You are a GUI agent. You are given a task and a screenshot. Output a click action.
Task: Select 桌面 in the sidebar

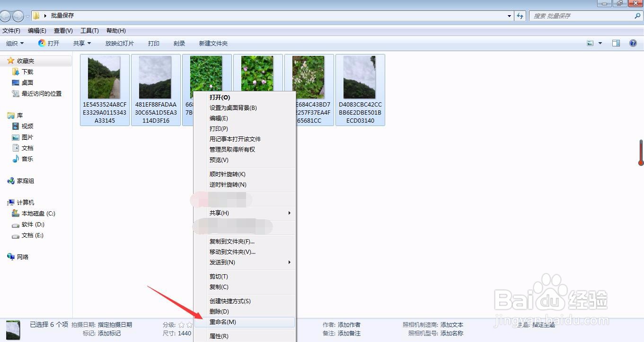coord(27,83)
